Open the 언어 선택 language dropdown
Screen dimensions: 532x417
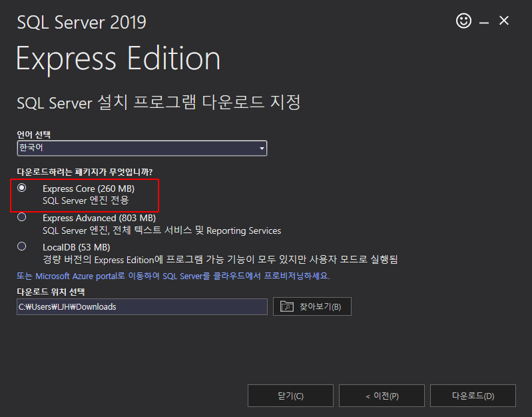(142, 148)
